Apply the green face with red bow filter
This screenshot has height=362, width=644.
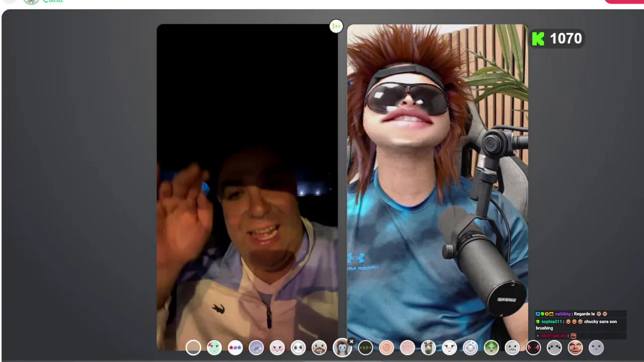coord(214,347)
